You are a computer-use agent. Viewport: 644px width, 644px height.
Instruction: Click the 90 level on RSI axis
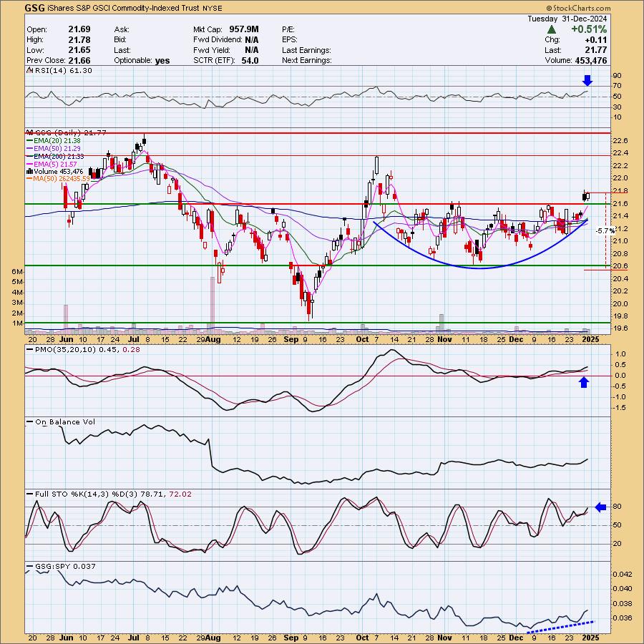coord(617,76)
